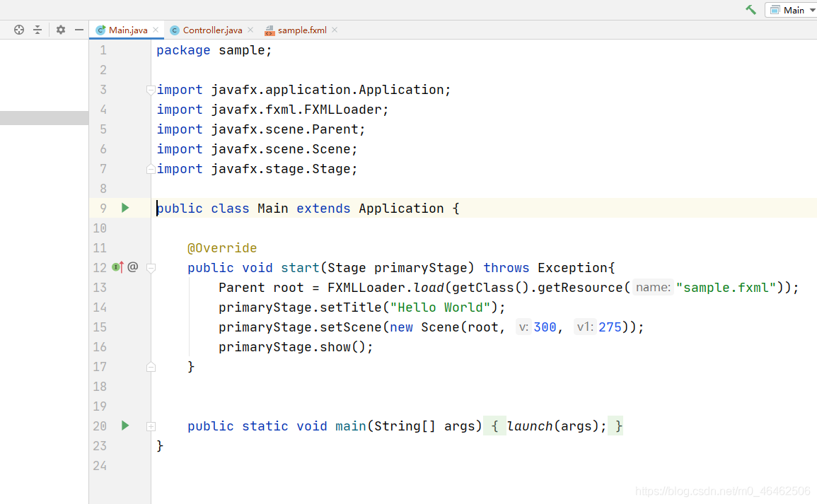Click the locate opened file crosshair icon
This screenshot has height=504, width=817.
[19, 30]
